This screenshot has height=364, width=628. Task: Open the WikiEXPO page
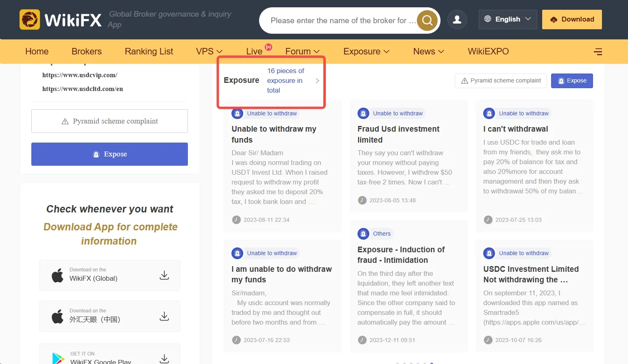pos(488,52)
